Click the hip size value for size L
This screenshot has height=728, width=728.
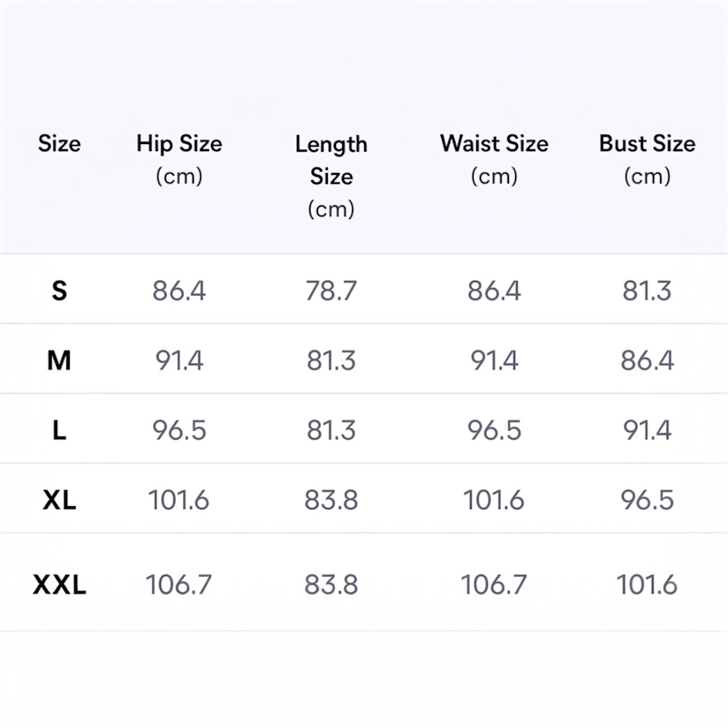coord(179,430)
